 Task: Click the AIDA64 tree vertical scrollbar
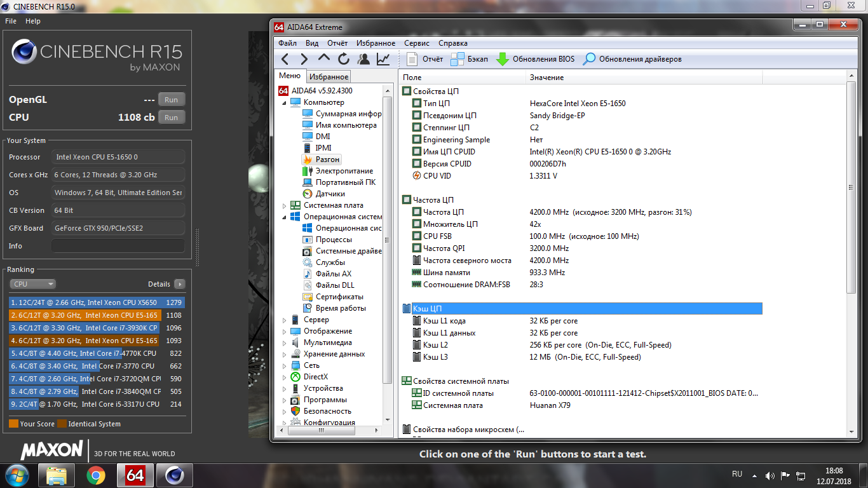tap(388, 240)
